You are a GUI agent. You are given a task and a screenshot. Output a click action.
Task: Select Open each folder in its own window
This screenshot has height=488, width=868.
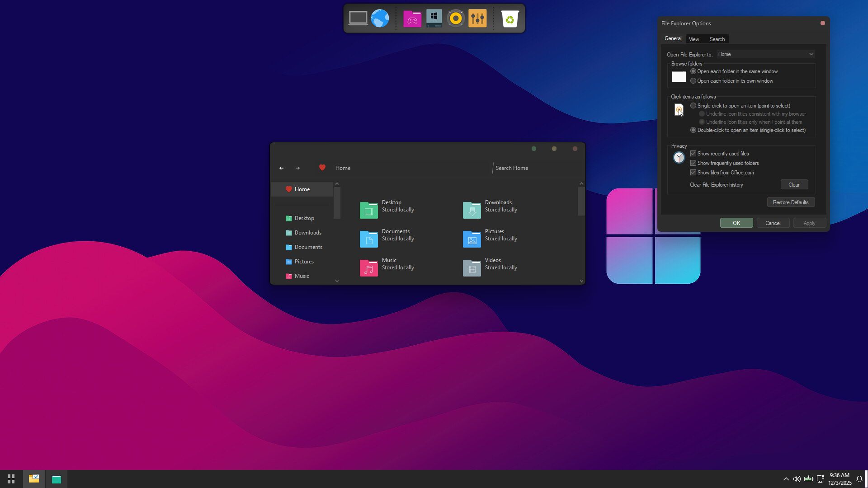(693, 81)
